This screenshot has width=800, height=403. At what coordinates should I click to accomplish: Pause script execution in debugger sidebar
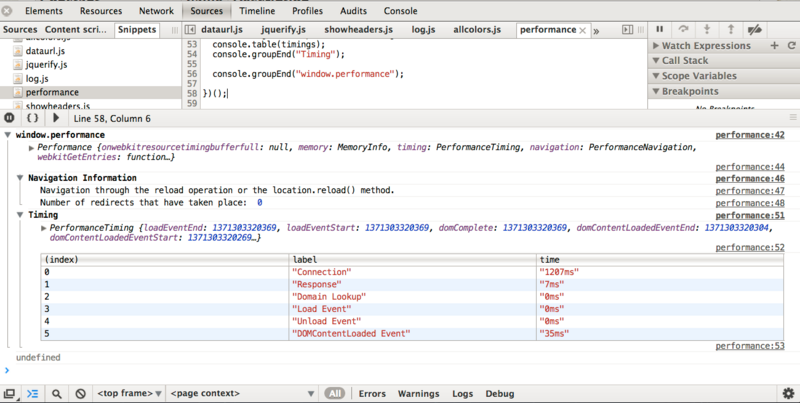pyautogui.click(x=661, y=30)
